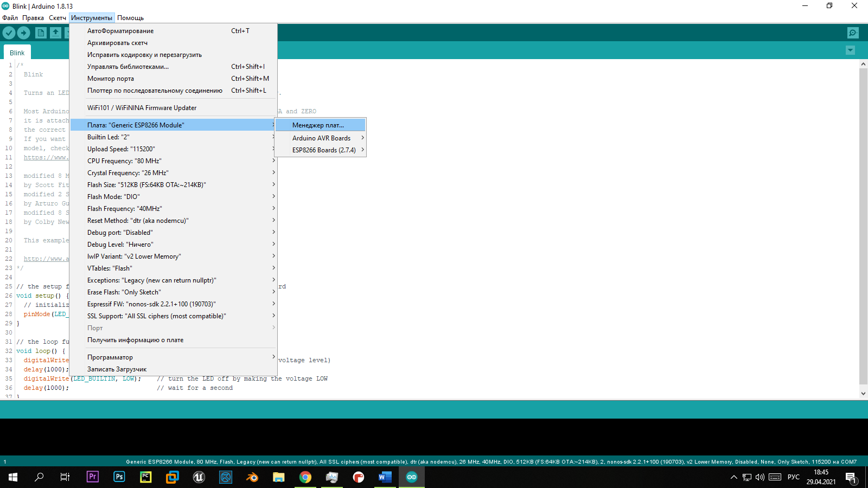
Task: Open PyCharm taskbar icon
Action: pos(146,477)
